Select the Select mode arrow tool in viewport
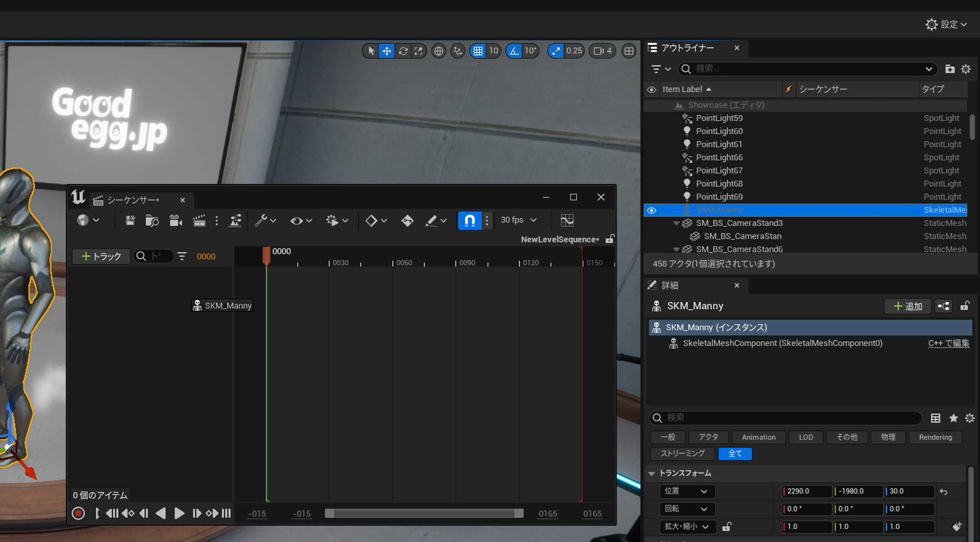The height and width of the screenshot is (542, 980). [371, 50]
